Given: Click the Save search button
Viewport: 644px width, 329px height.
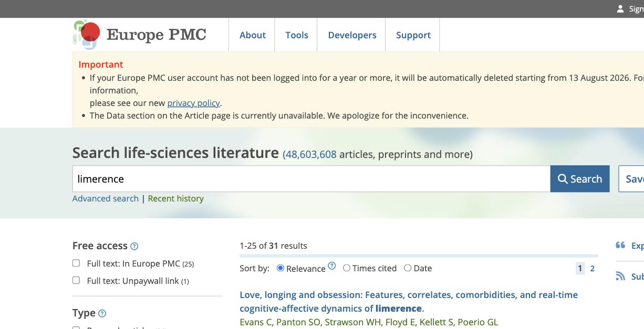Looking at the screenshot, I should [631, 179].
